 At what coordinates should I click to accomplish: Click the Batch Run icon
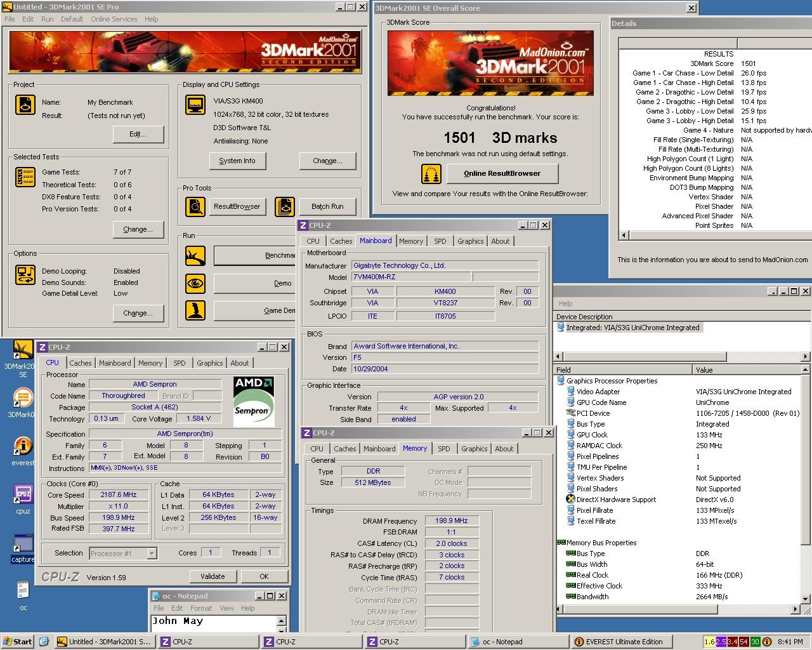coord(285,207)
